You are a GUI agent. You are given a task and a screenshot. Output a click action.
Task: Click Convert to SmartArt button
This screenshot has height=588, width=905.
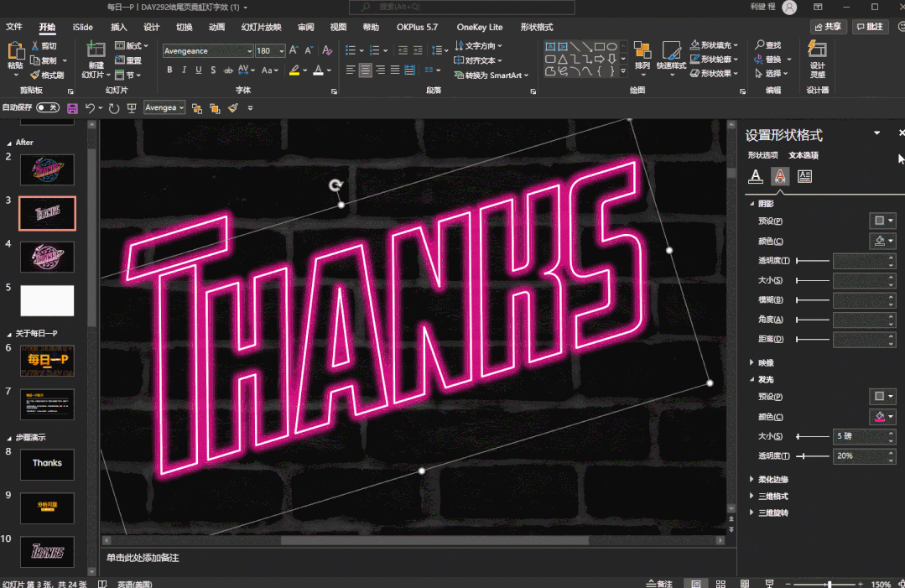click(x=491, y=75)
